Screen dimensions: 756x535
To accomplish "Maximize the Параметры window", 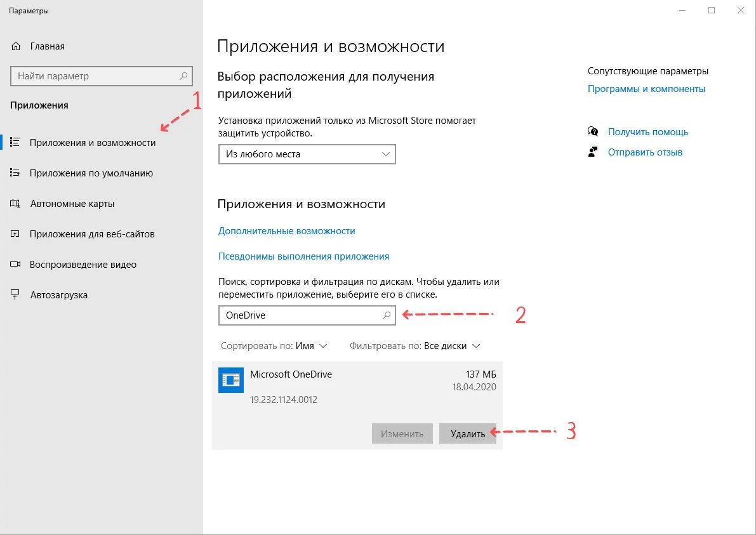I will (712, 11).
